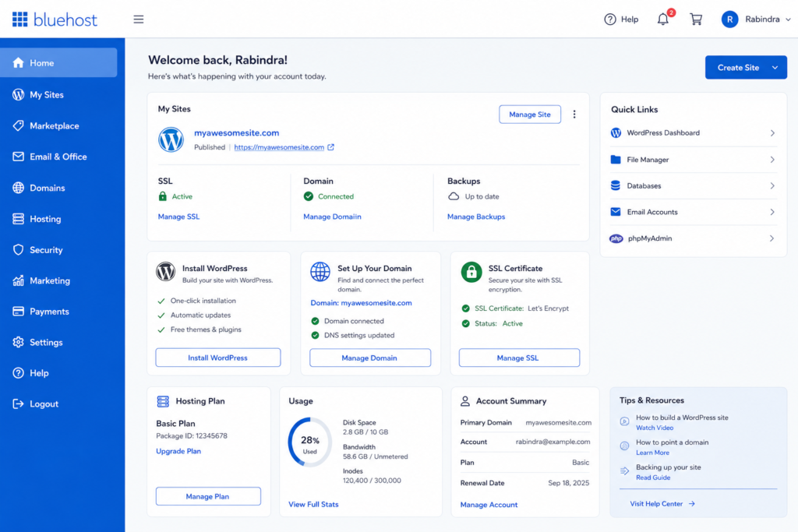The width and height of the screenshot is (798, 532).
Task: Expand File Manager quick link chevron
Action: [772, 160]
